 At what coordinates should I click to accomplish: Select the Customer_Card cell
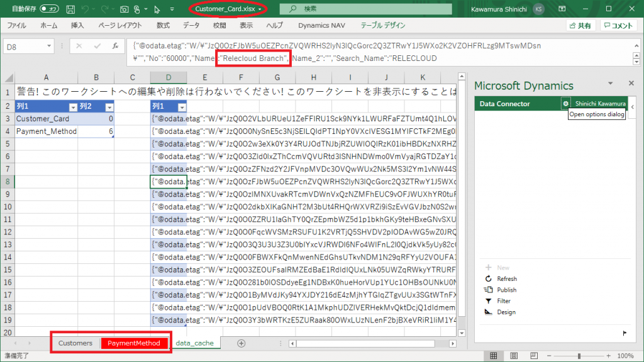coord(47,119)
